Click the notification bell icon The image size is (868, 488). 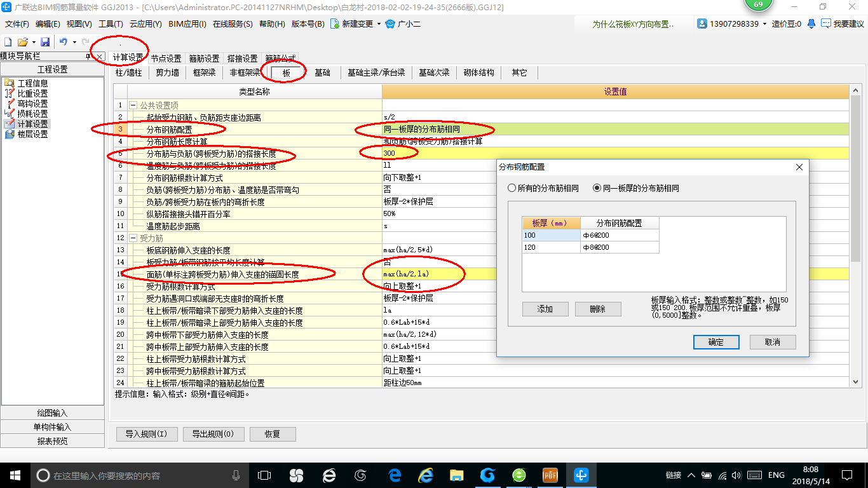point(811,24)
